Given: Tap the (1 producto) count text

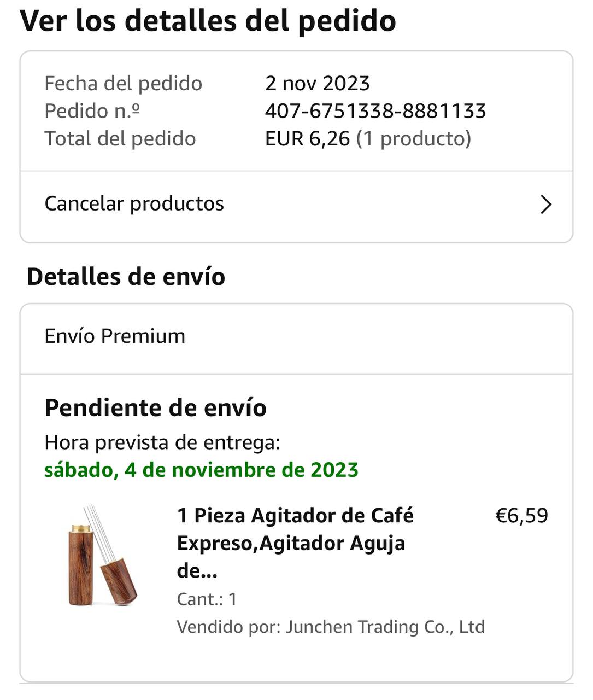Looking at the screenshot, I should tap(413, 139).
